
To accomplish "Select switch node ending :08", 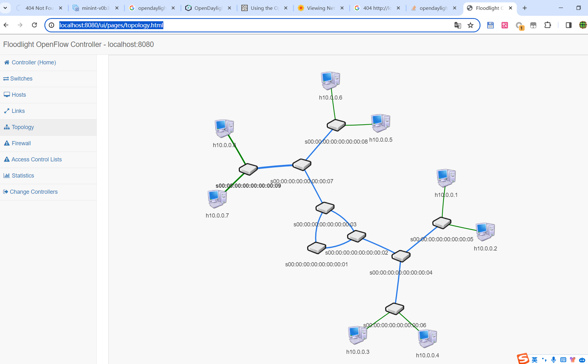I will (x=336, y=125).
